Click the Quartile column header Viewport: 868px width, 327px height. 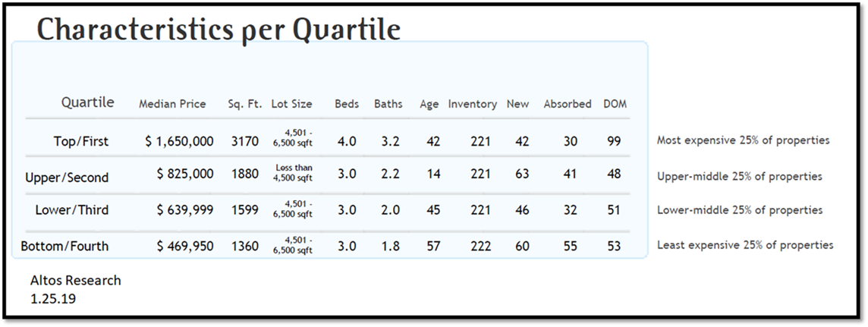click(x=88, y=102)
